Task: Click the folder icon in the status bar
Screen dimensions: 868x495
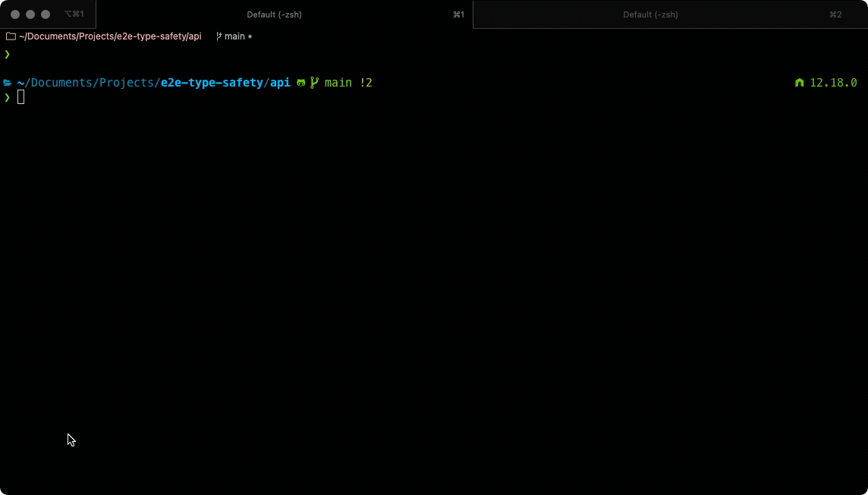Action: (x=11, y=36)
